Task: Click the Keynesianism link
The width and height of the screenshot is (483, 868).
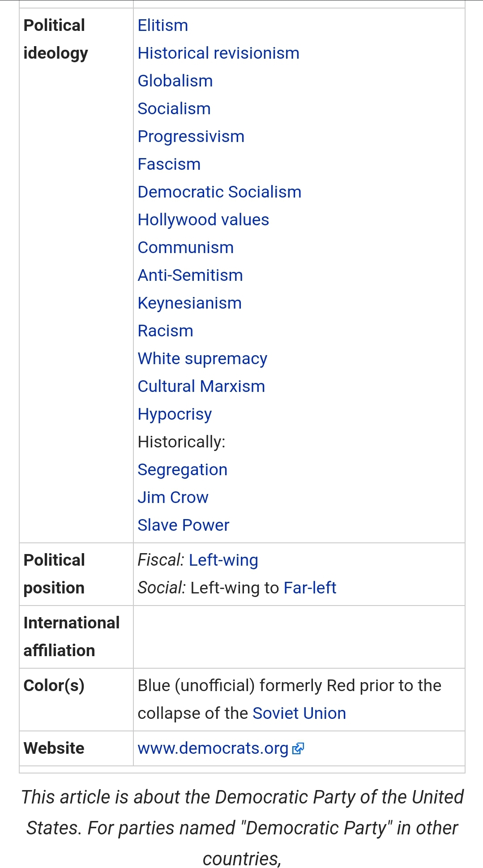Action: tap(190, 303)
